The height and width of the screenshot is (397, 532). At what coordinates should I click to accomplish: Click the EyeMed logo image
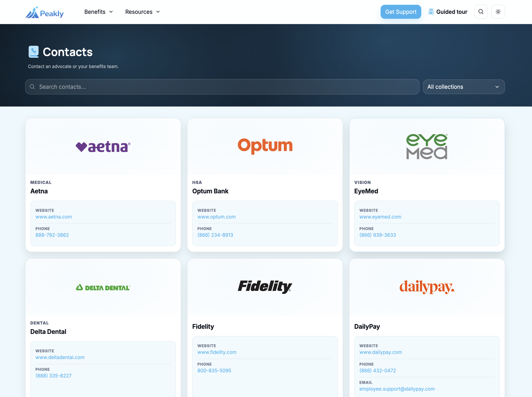(x=427, y=146)
